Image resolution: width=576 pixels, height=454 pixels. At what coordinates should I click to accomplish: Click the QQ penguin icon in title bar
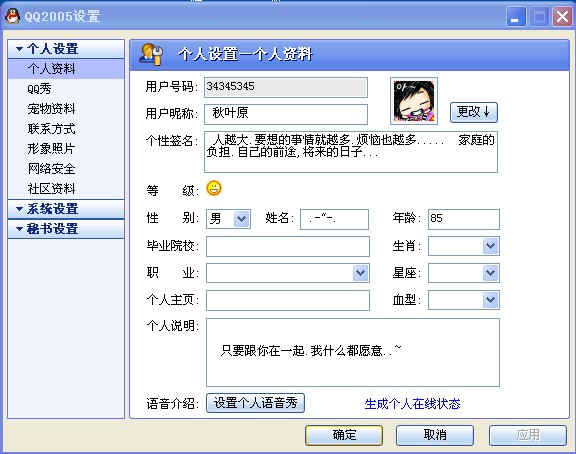click(12, 17)
